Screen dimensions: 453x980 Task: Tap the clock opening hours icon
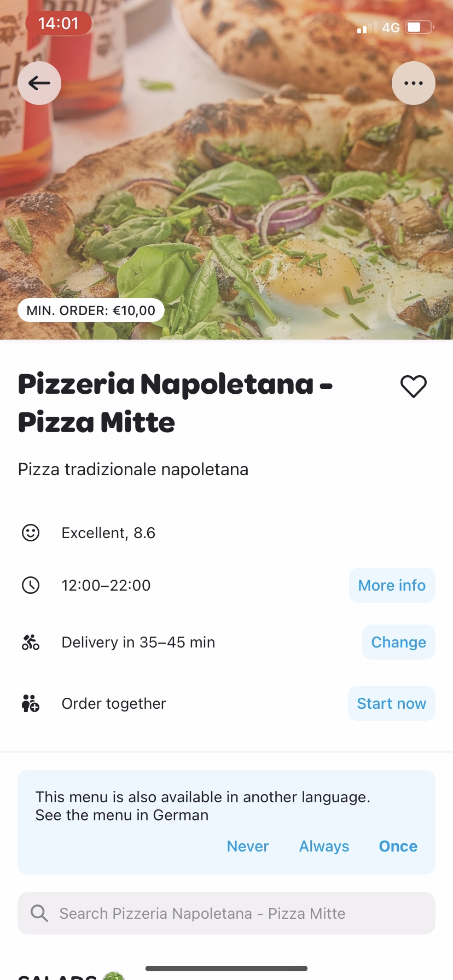pyautogui.click(x=31, y=585)
